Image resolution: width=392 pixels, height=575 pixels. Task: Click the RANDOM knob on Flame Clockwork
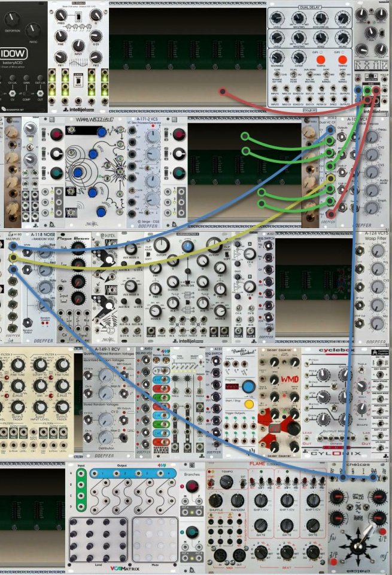tap(237, 501)
